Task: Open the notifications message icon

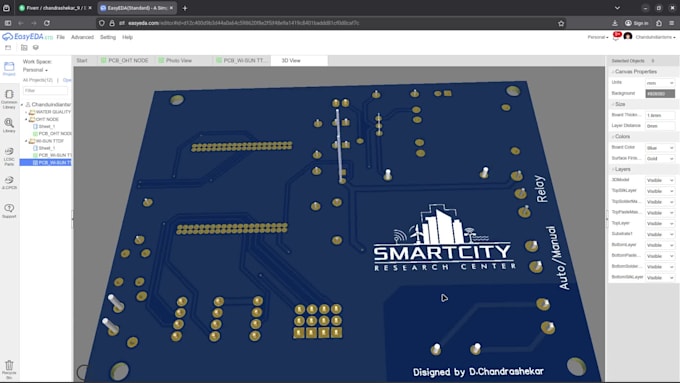Action: point(616,36)
